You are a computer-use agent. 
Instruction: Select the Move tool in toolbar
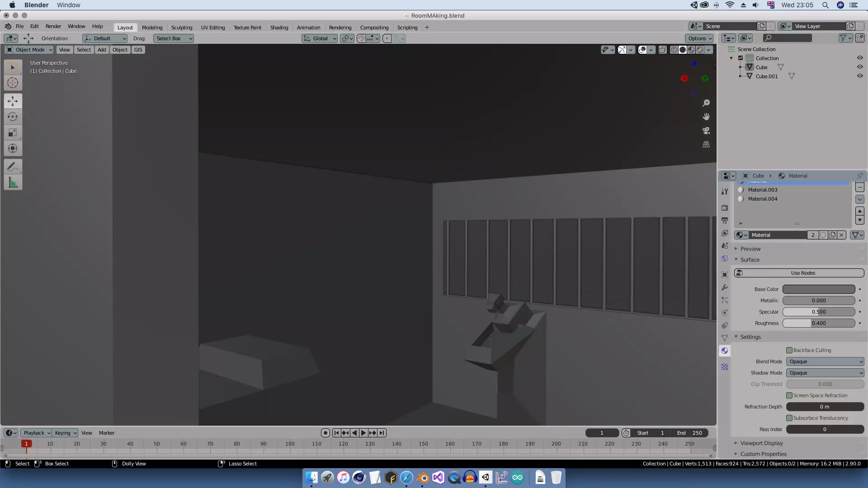[13, 101]
